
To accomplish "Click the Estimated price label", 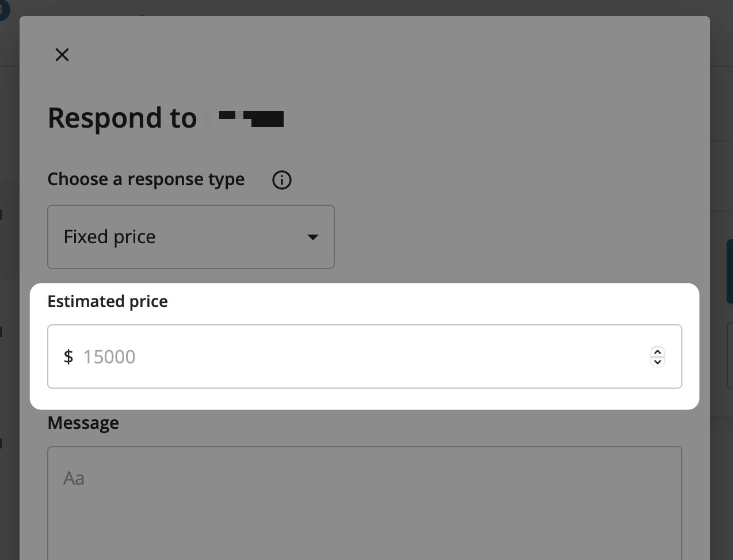I will (108, 301).
